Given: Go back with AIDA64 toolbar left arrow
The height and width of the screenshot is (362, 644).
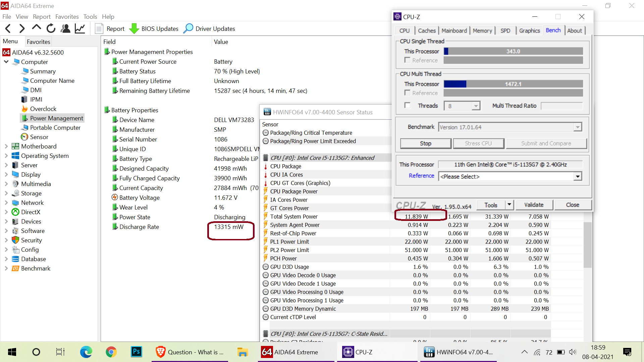Looking at the screenshot, I should (x=8, y=29).
